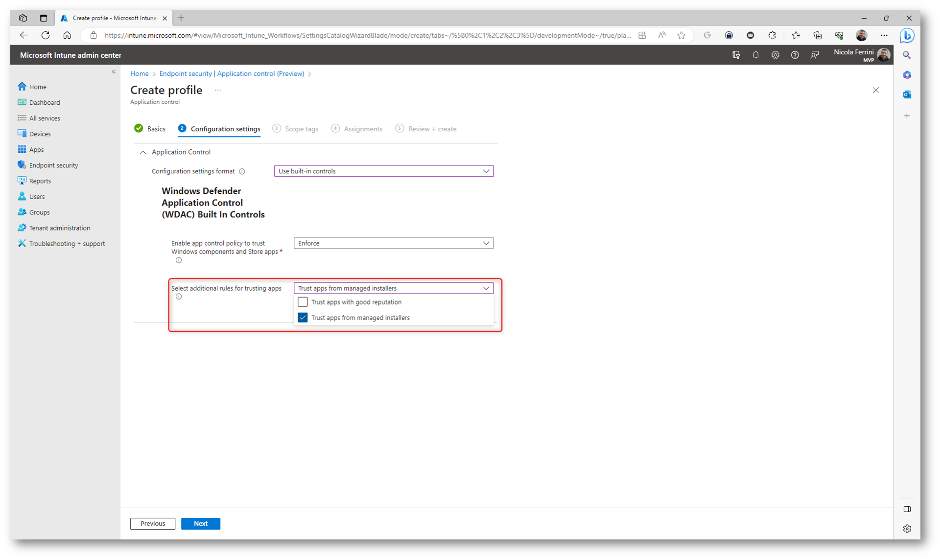Screen dimensions: 941x560
Task: Open Tenant administration in the sidebar
Action: (x=54, y=228)
